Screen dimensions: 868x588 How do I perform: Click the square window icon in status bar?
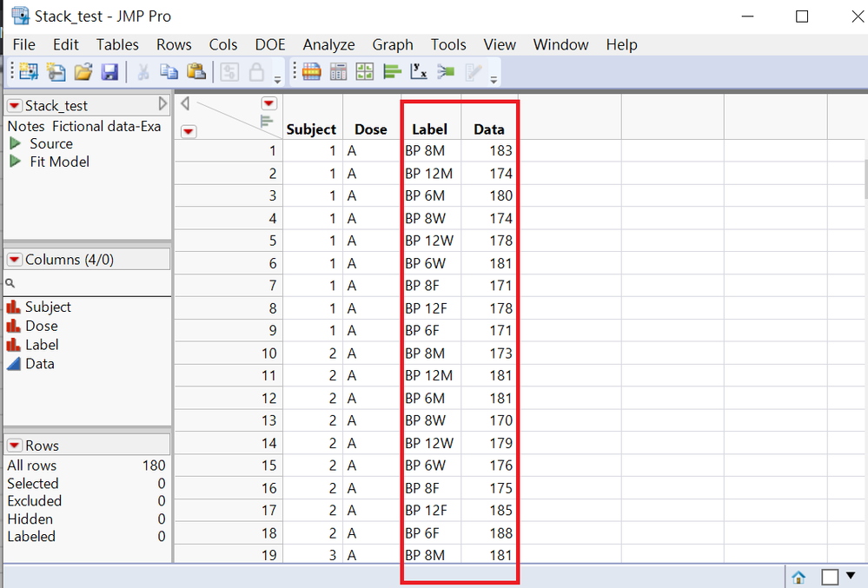tap(829, 577)
